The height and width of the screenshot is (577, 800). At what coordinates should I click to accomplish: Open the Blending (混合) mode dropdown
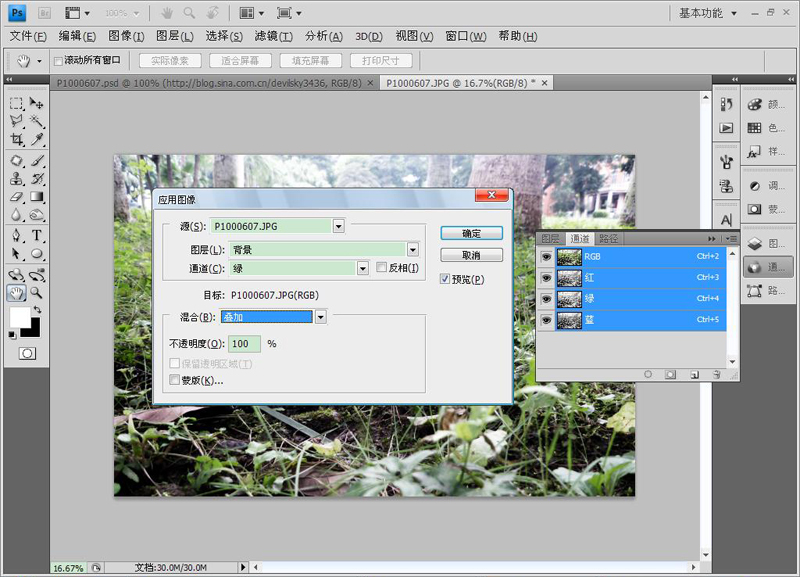coord(320,317)
